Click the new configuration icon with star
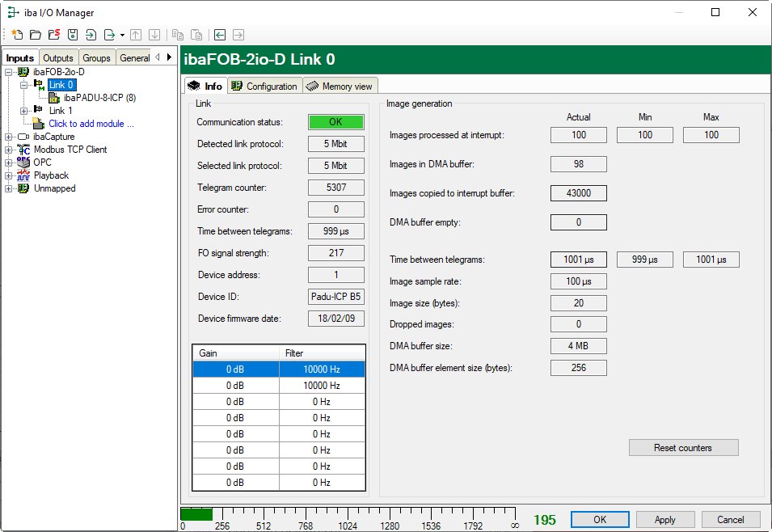 16,35
